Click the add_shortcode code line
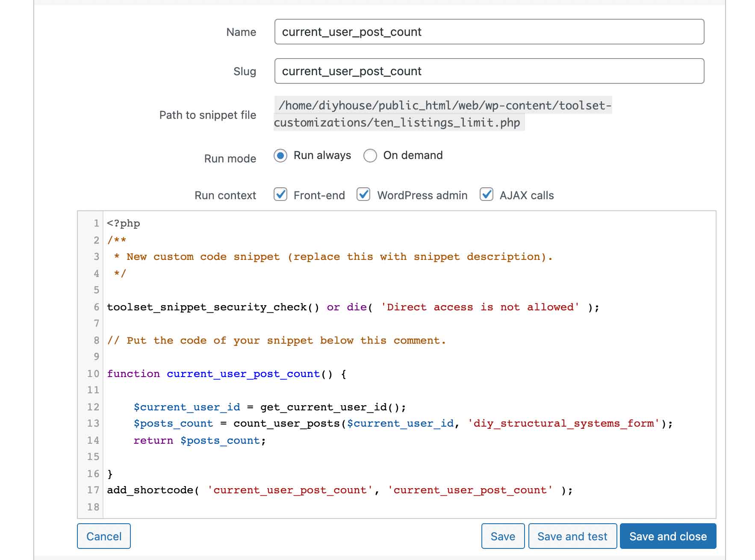The width and height of the screenshot is (755, 560). [x=340, y=490]
